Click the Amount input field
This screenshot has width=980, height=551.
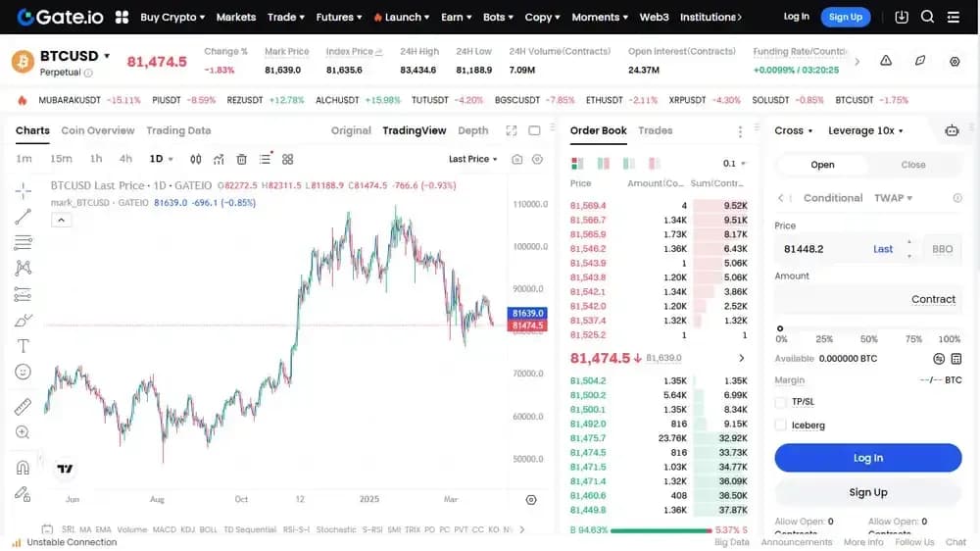(867, 300)
